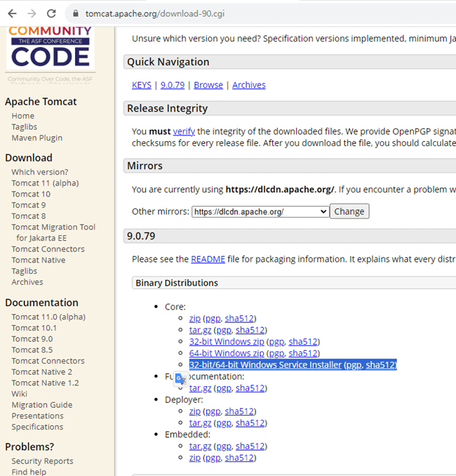Select Tomcat 11 (alpha) download
The image size is (456, 476).
[45, 183]
